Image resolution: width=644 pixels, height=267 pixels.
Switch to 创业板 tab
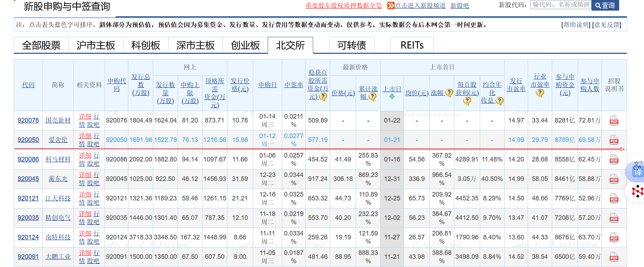pos(245,45)
